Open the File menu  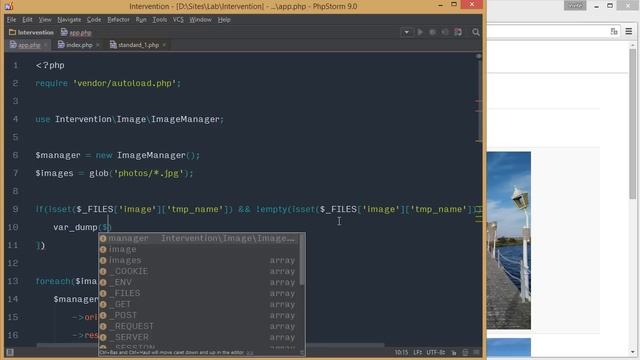(11, 20)
